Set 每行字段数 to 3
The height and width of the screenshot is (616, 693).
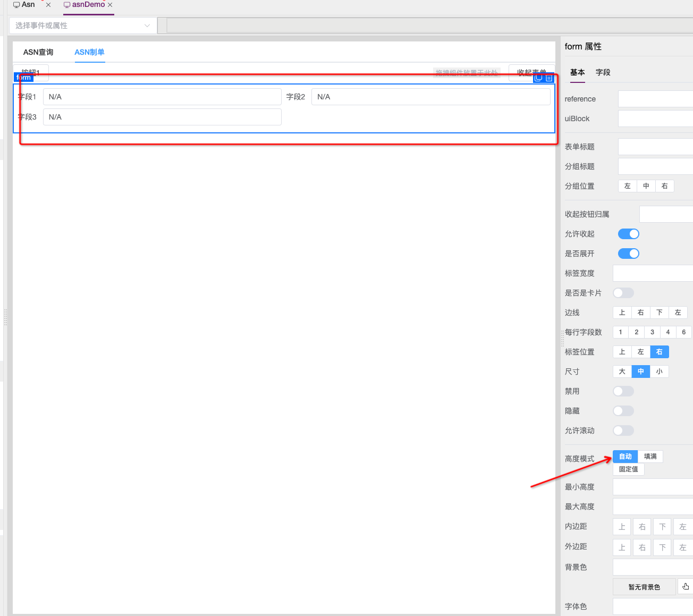tap(652, 332)
